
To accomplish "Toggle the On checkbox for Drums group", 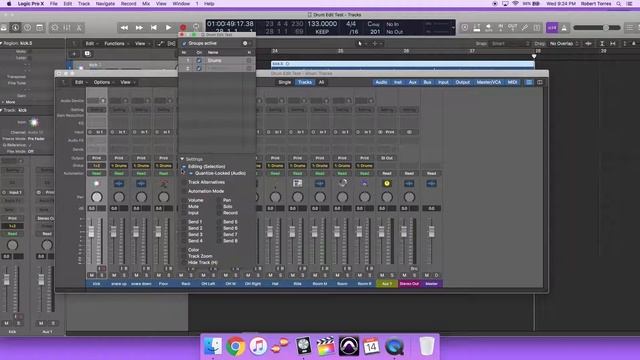I will [x=199, y=60].
